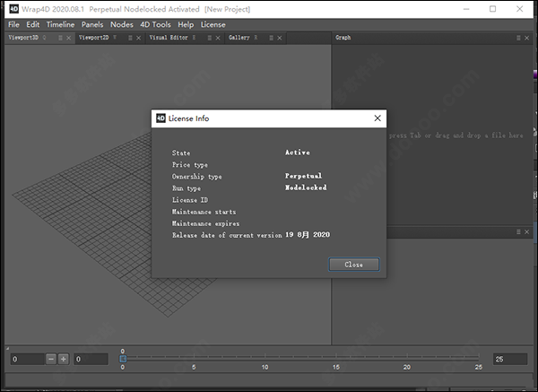This screenshot has height=392, width=538.
Task: Click the Wrap4D title bar app icon
Action: [13, 9]
